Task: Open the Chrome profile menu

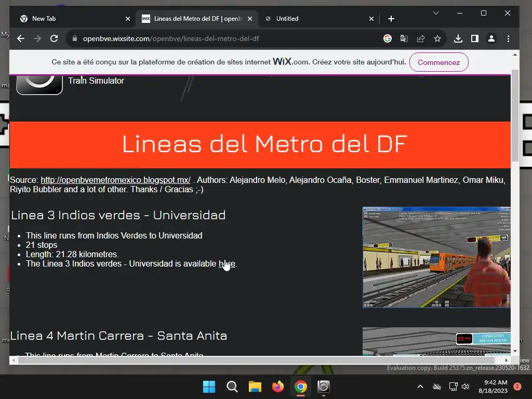Action: coord(491,38)
